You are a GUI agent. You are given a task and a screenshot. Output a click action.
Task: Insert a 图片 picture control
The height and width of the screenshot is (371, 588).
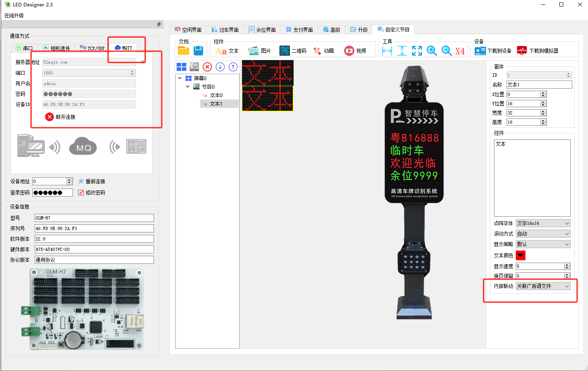(x=259, y=51)
